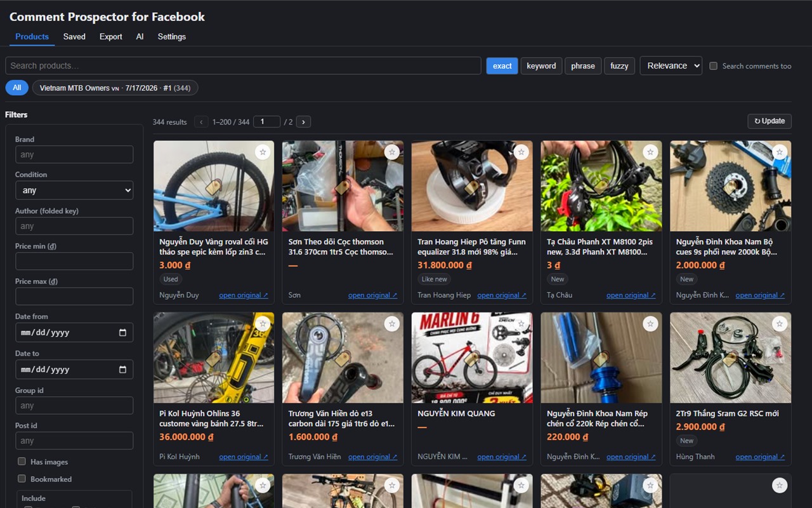Open original link for Pi Kol Huỳnh post
The image size is (812, 508).
pyautogui.click(x=244, y=457)
